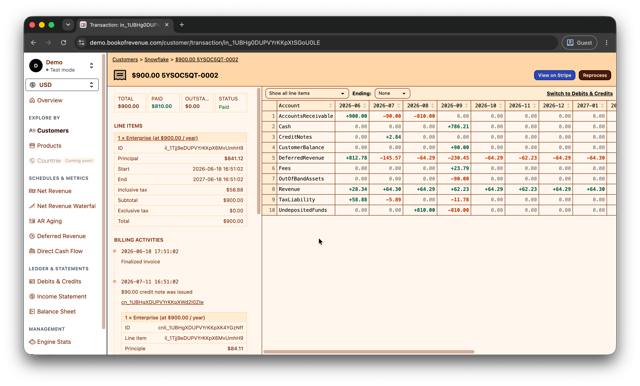640x386 pixels.
Task: Reload the page with the refresh icon
Action: [x=63, y=42]
